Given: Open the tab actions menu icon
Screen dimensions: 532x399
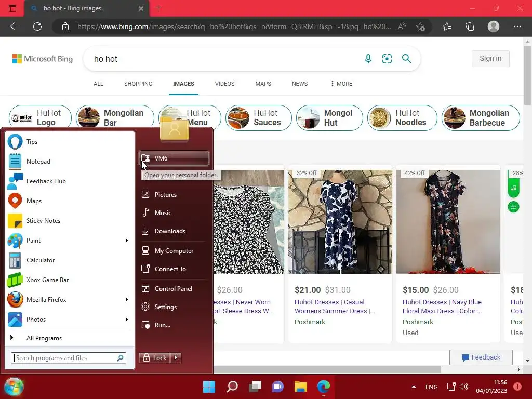Looking at the screenshot, I should [x=12, y=8].
